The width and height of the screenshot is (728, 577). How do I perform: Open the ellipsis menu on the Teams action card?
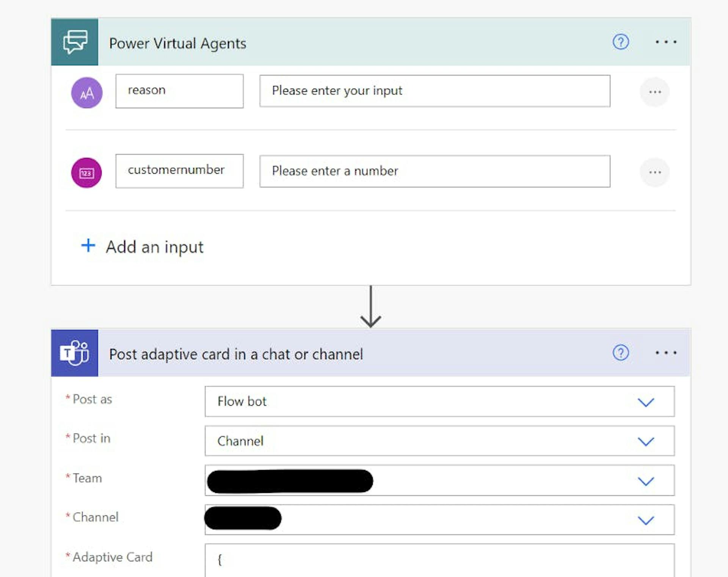(x=666, y=353)
